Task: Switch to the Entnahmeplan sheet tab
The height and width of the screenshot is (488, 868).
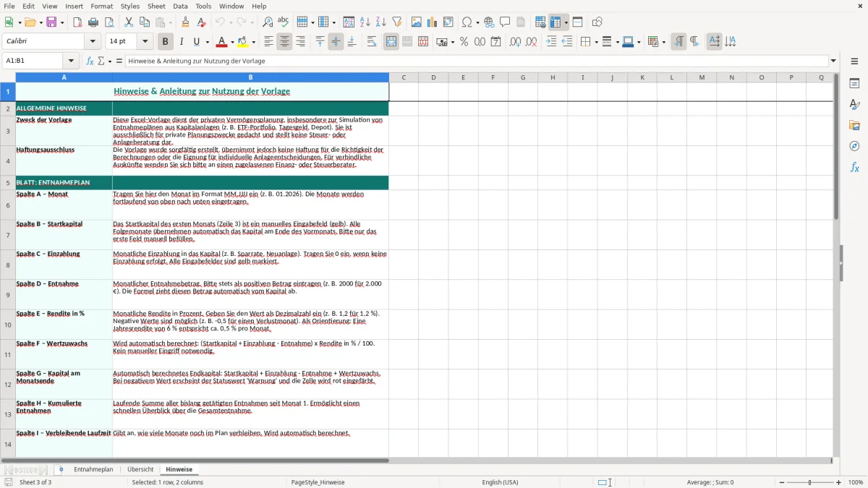Action: tap(93, 469)
